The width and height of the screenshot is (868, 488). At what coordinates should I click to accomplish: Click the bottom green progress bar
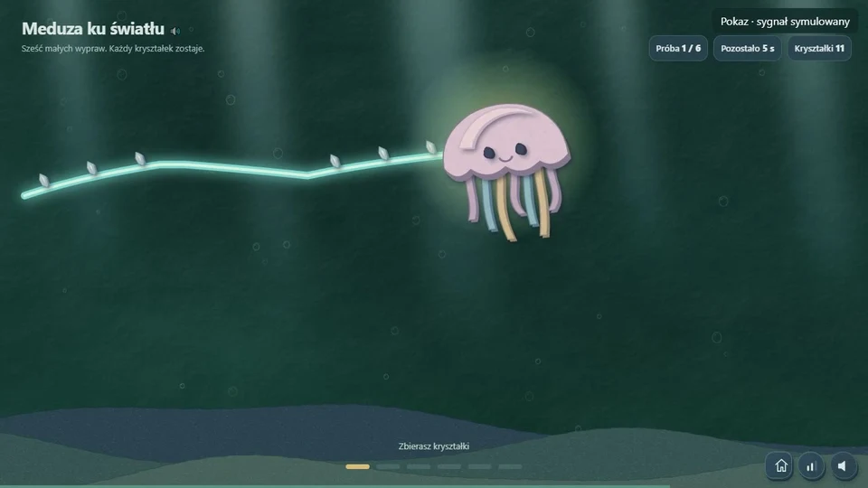(x=335, y=486)
